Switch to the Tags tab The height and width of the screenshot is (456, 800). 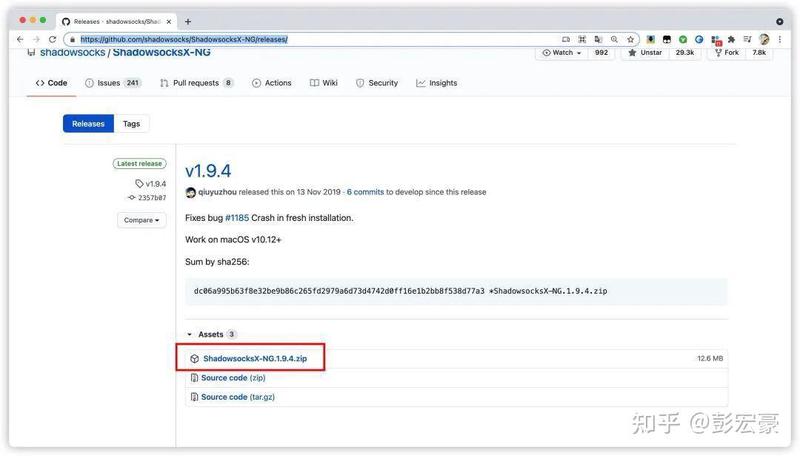click(131, 123)
